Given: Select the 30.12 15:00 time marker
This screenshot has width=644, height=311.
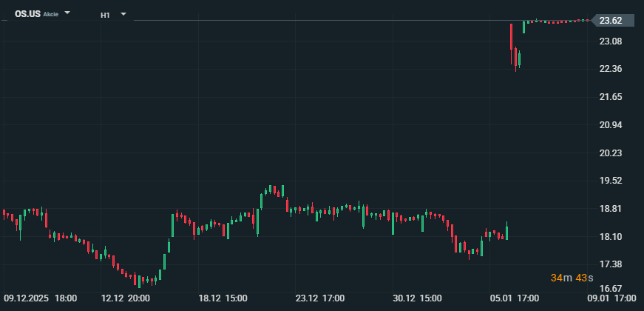Looking at the screenshot, I should (x=417, y=298).
